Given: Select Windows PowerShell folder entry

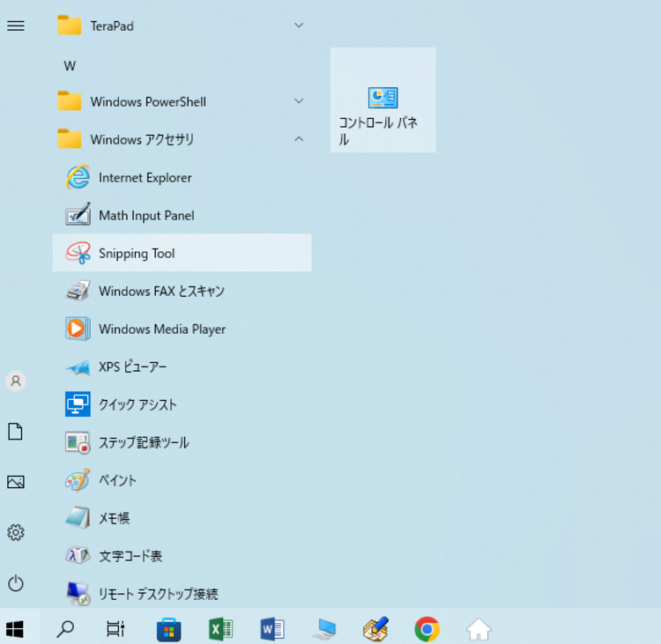Looking at the screenshot, I should click(x=182, y=101).
